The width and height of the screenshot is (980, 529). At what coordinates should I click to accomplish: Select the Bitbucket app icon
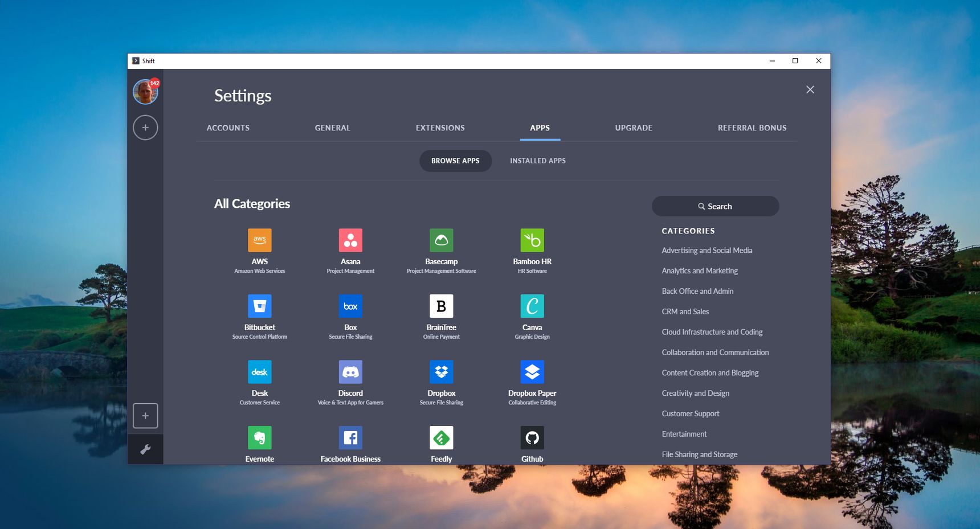[x=259, y=306]
